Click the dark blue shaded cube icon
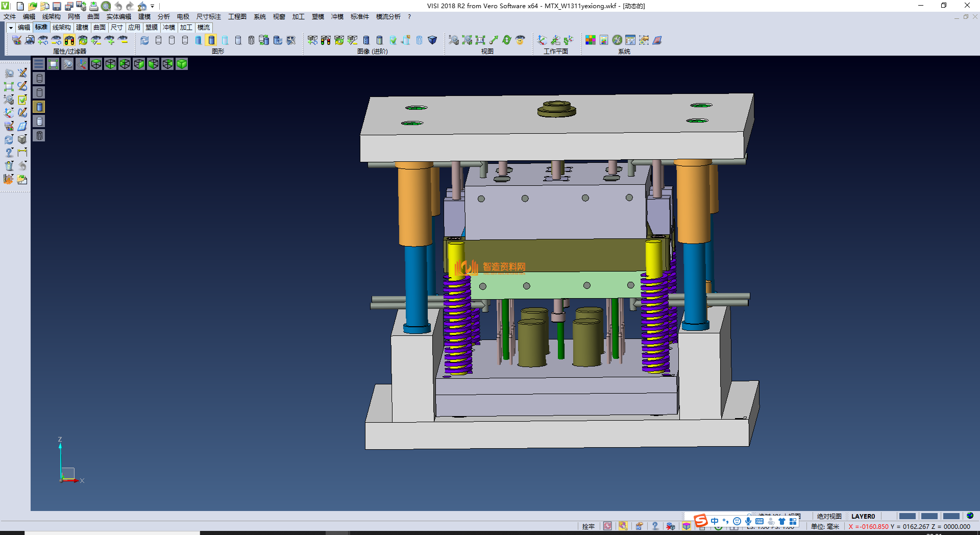This screenshot has height=535, width=980. [x=432, y=40]
